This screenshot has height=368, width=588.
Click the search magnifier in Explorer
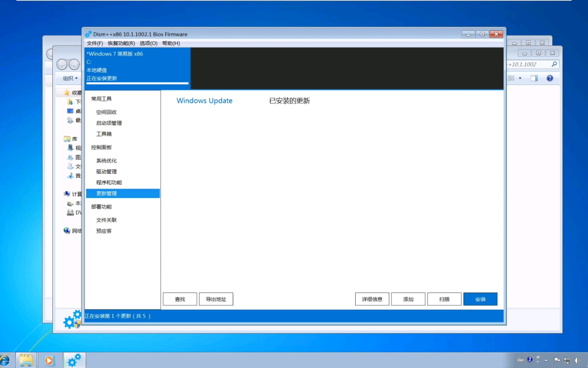click(x=554, y=64)
